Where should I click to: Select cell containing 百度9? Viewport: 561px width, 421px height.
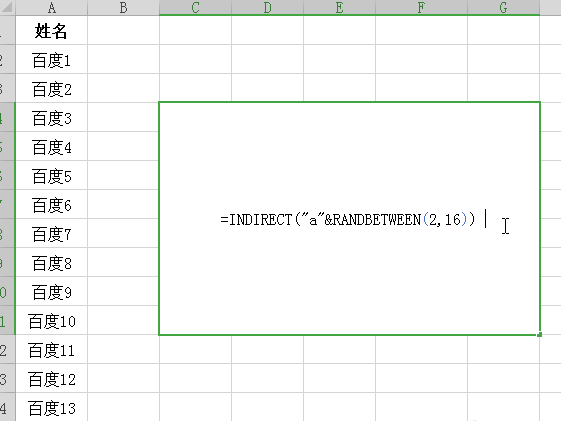point(52,291)
